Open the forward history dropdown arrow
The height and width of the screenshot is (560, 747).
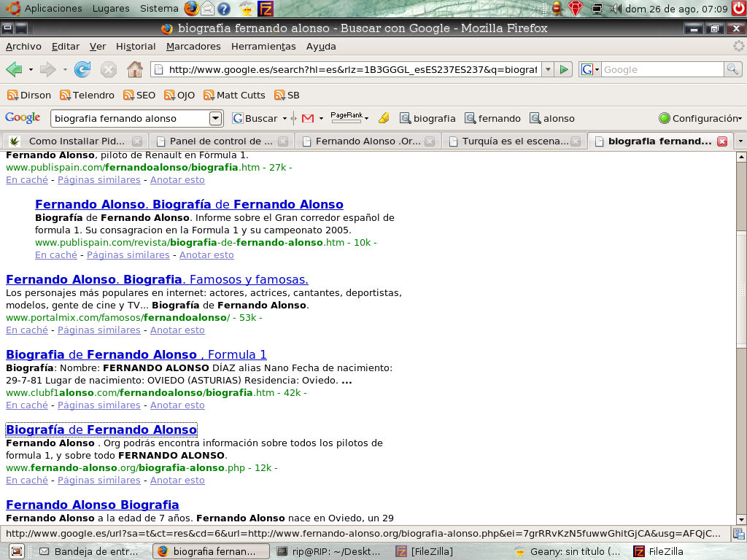coord(65,69)
